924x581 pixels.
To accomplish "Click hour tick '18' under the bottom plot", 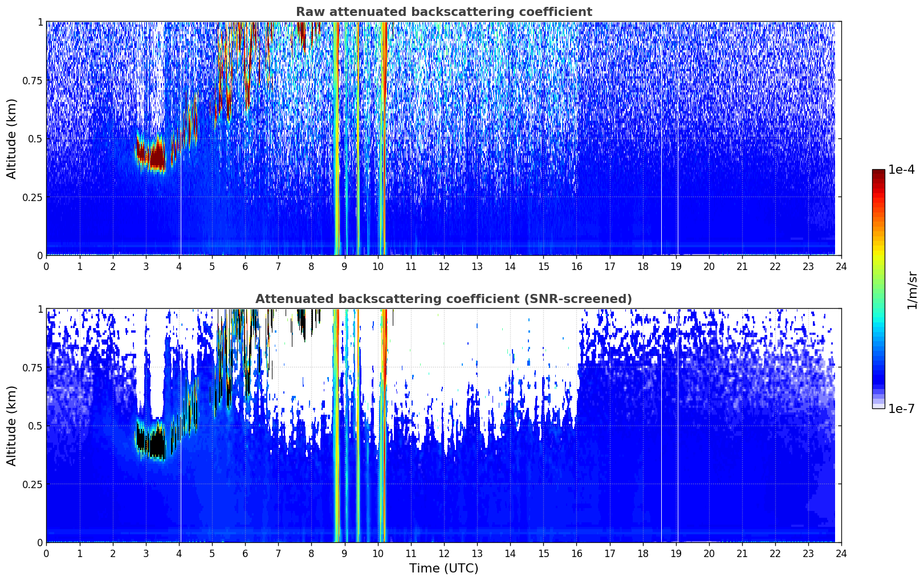I will [643, 553].
